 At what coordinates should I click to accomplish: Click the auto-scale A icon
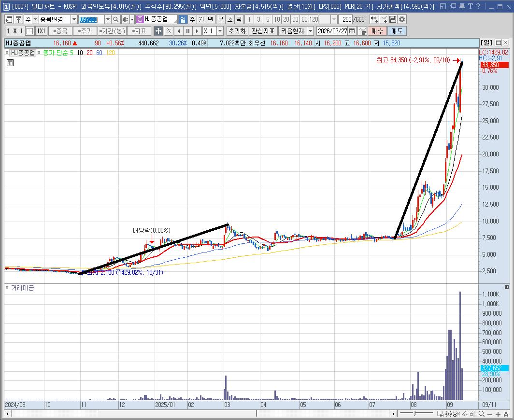[x=506, y=414]
